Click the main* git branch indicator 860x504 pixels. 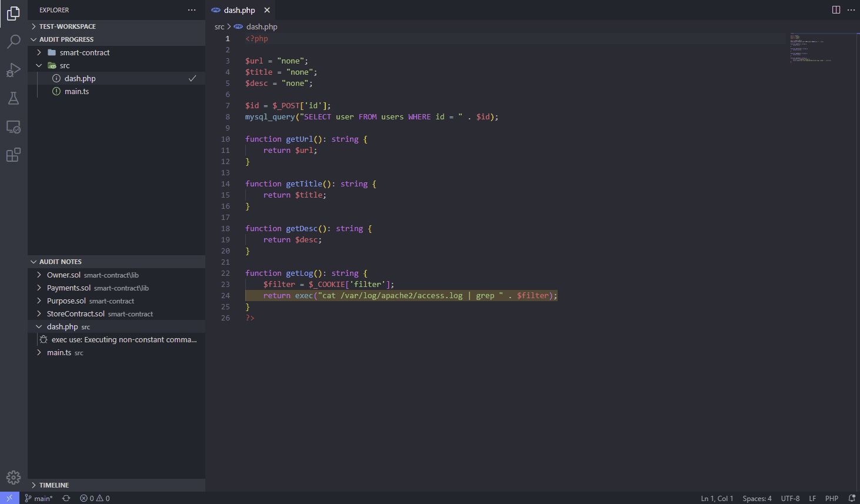(39, 498)
